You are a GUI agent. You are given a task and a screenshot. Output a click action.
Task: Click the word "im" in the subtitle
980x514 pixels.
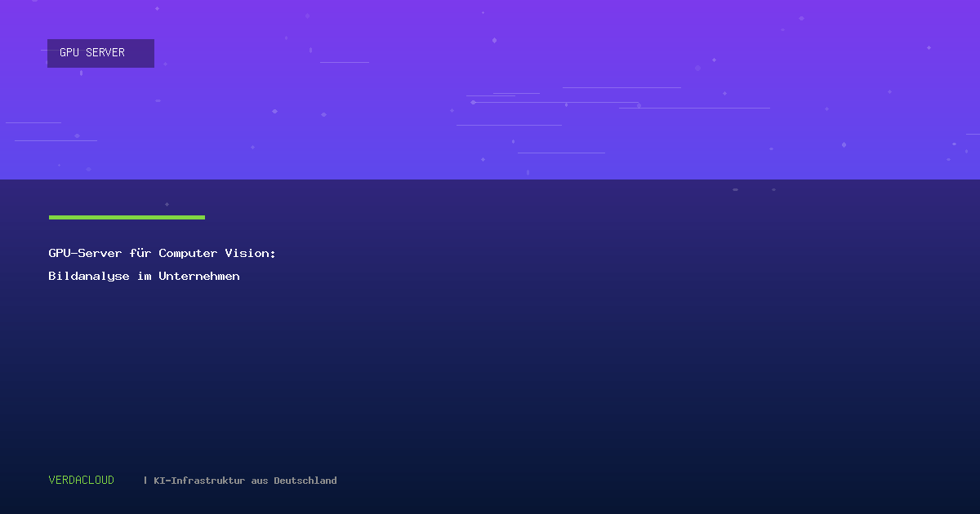[x=144, y=277]
